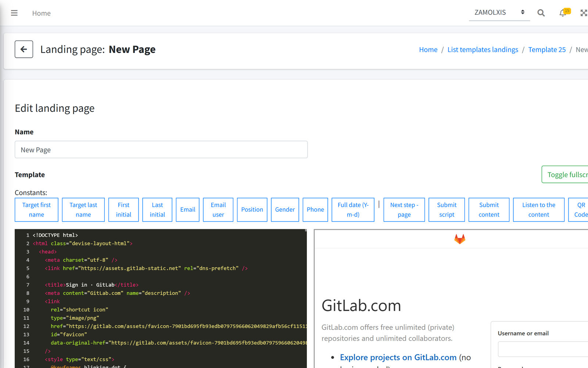Insert Submit script constant
This screenshot has height=368, width=588.
coord(447,210)
